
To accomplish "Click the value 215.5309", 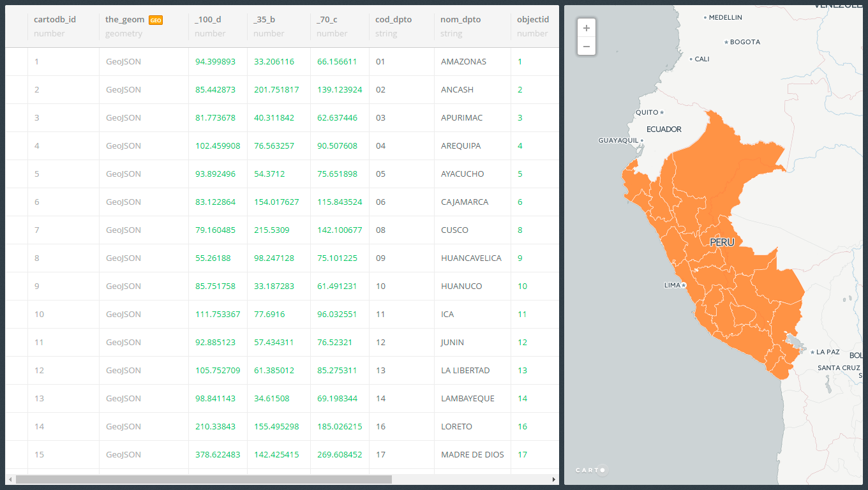I will [x=272, y=230].
